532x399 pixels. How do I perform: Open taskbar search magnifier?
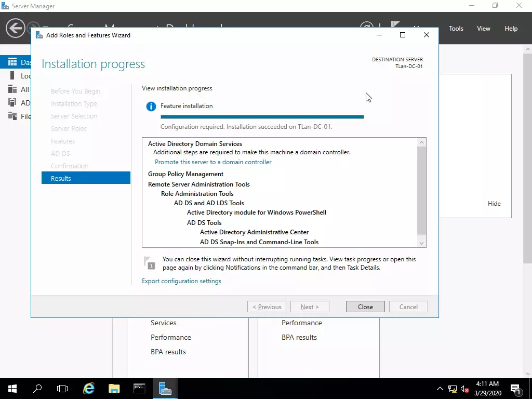tap(37, 389)
